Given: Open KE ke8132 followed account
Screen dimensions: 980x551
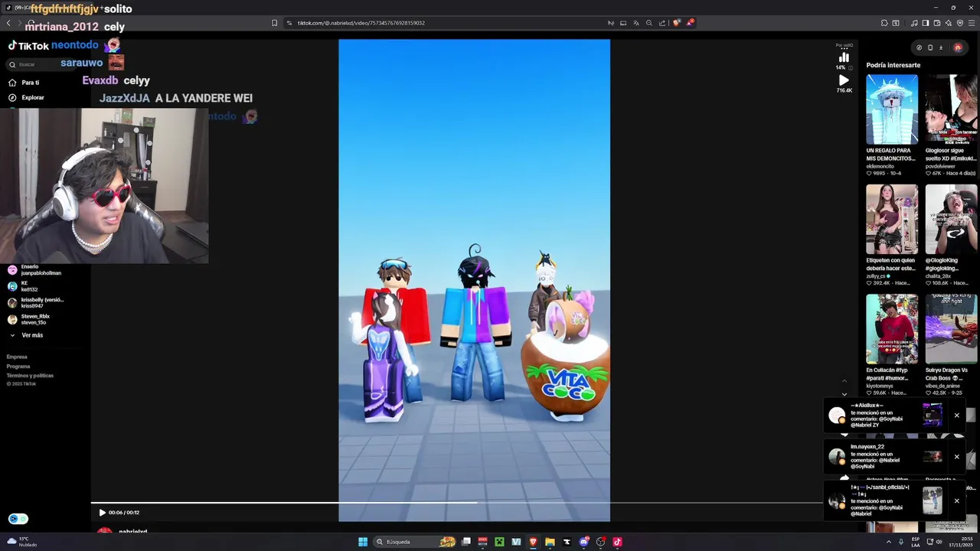Looking at the screenshot, I should click(23, 286).
